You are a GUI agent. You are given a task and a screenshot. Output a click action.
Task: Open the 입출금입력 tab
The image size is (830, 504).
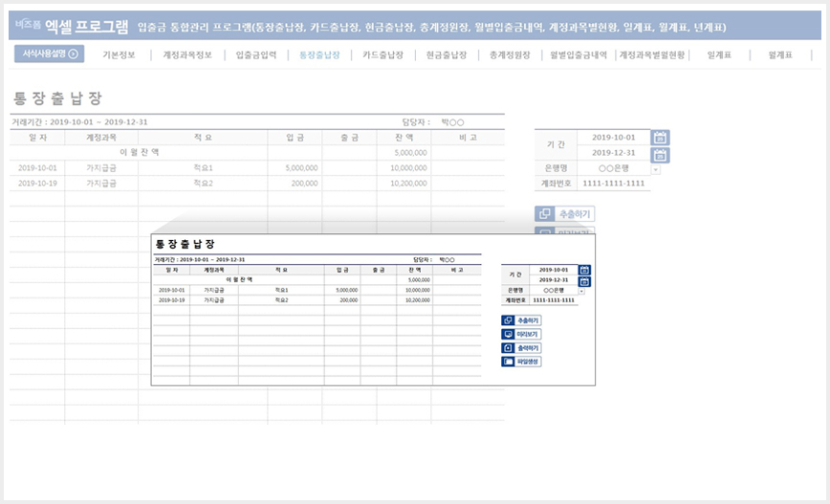(256, 55)
